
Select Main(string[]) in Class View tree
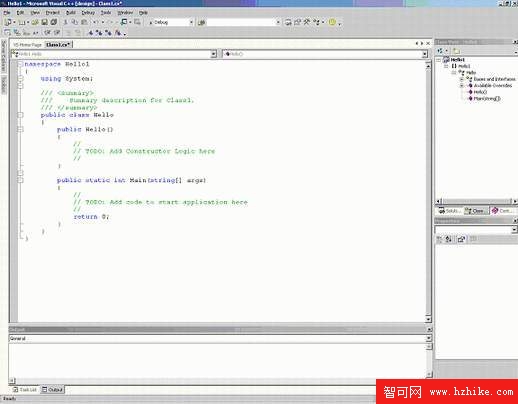[487, 98]
